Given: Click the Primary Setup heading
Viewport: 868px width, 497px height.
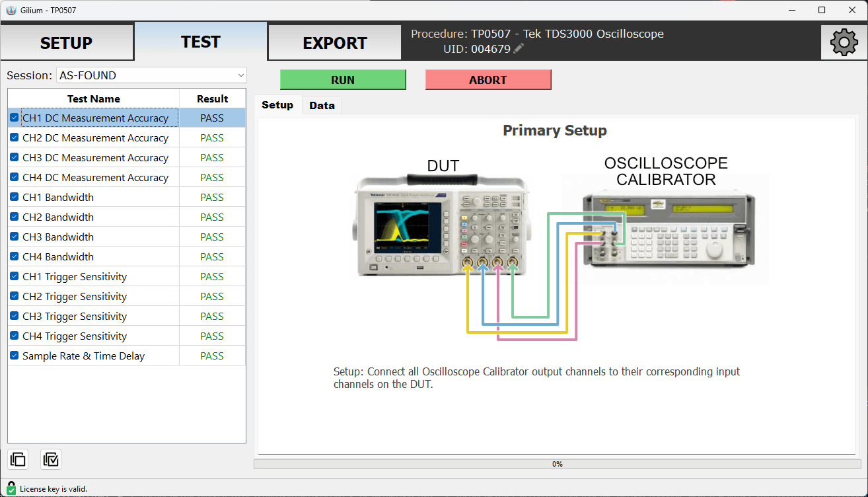Looking at the screenshot, I should 555,130.
